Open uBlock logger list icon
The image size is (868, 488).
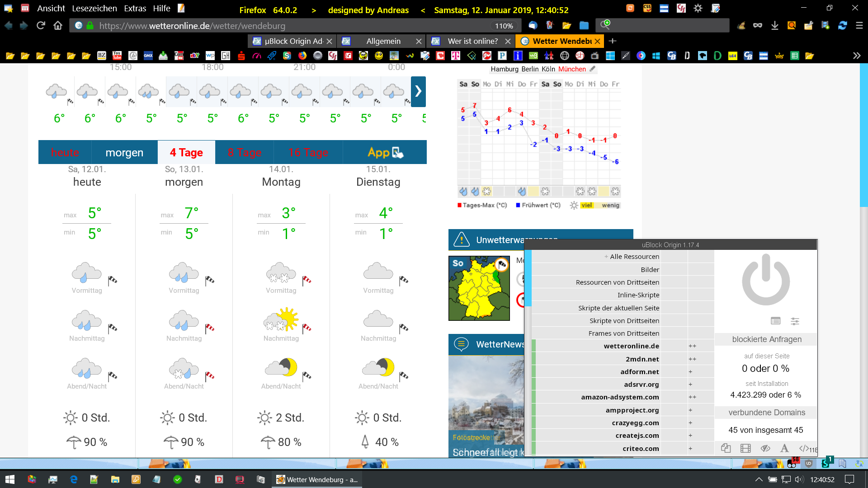tap(775, 321)
